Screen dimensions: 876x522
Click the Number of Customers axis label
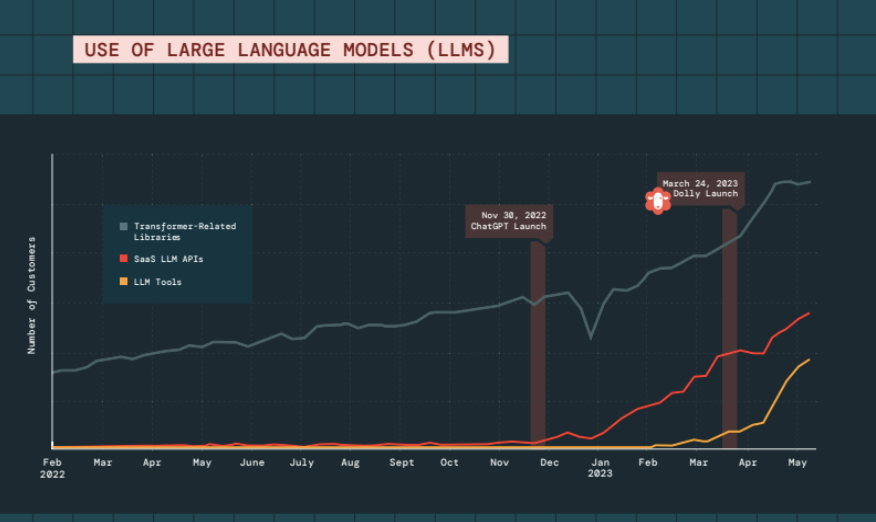[x=31, y=295]
